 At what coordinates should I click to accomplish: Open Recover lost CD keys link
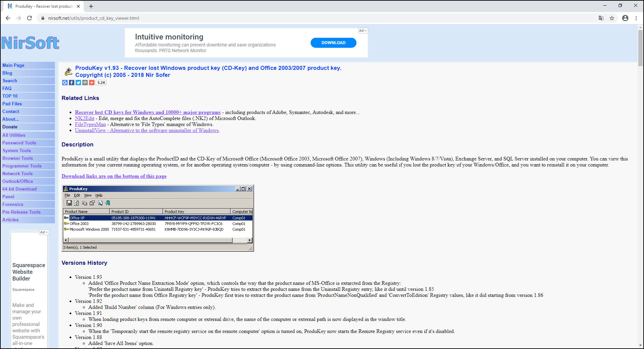click(x=148, y=112)
